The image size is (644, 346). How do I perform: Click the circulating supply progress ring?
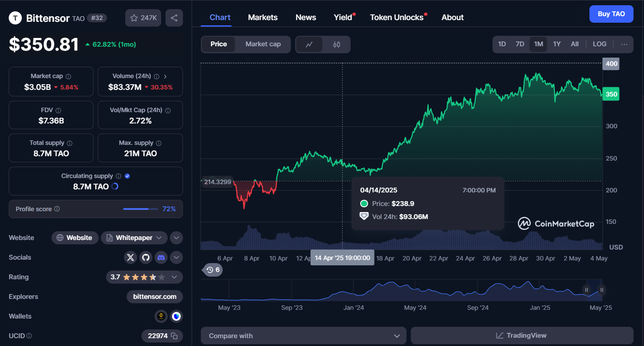(115, 187)
